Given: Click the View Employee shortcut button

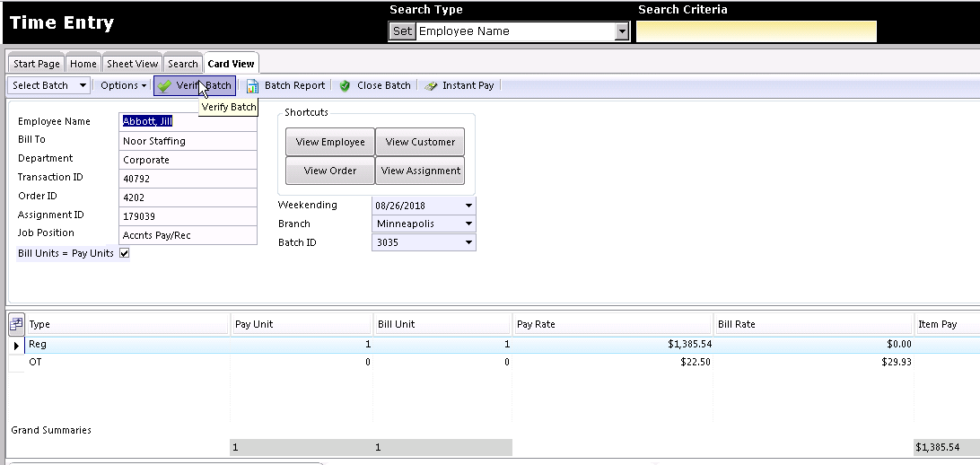Looking at the screenshot, I should pyautogui.click(x=330, y=142).
